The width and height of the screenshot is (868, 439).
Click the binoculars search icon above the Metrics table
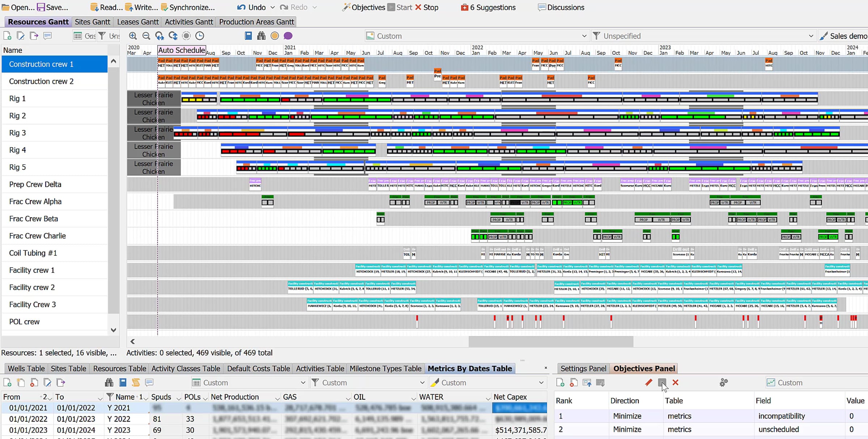click(109, 382)
